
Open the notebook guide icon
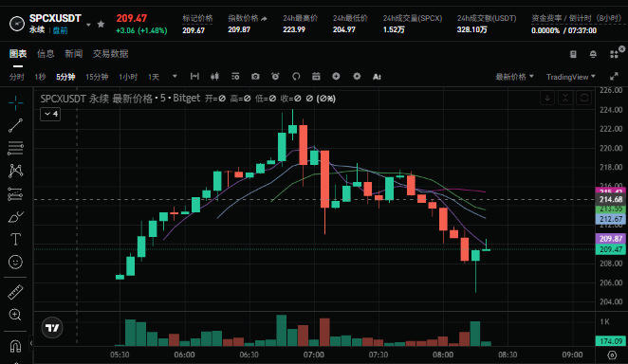573,54
